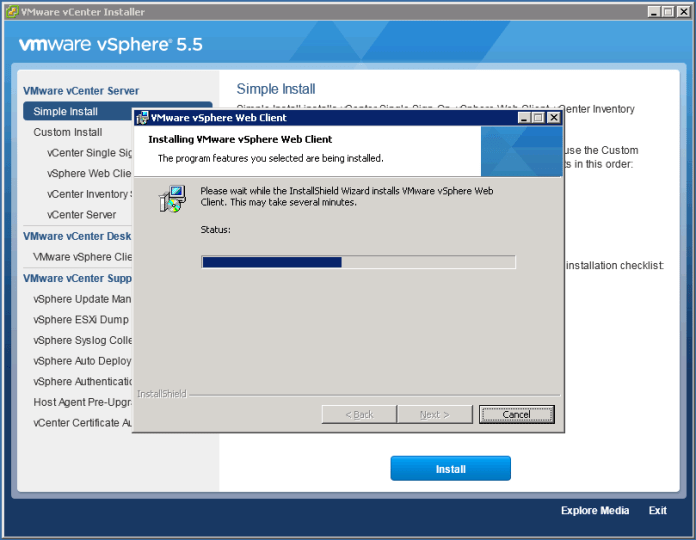Select Simple Install in the sidebar
This screenshot has height=540, width=696.
tap(66, 112)
